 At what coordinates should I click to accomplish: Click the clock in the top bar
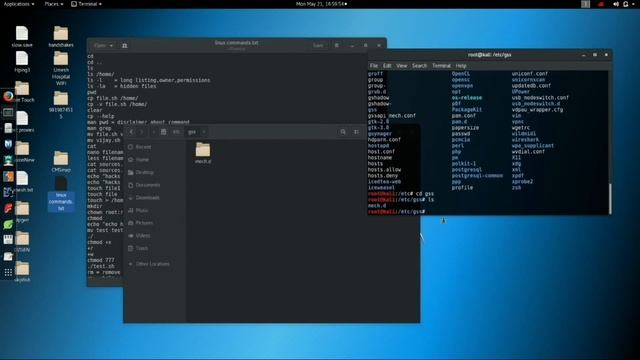click(321, 4)
